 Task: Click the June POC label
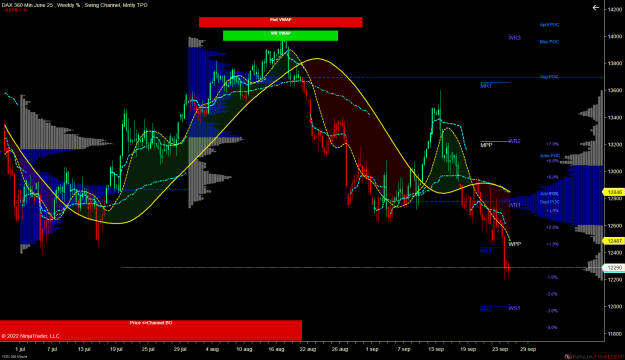[550, 156]
